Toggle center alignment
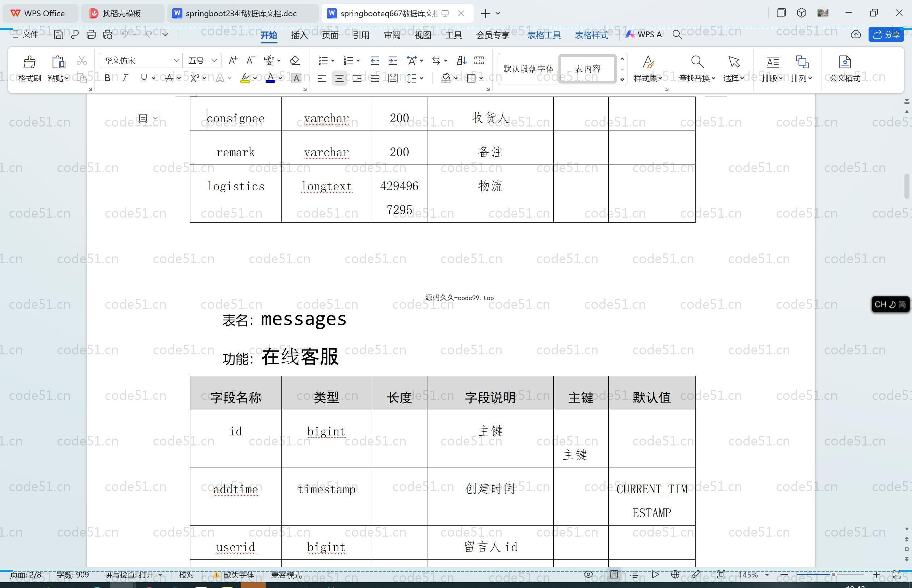Viewport: 912px width, 588px height. pyautogui.click(x=339, y=79)
